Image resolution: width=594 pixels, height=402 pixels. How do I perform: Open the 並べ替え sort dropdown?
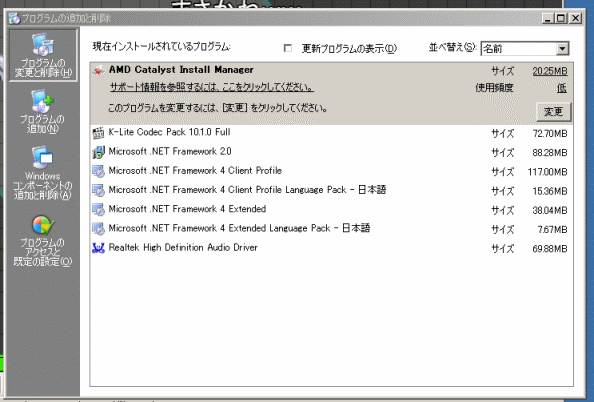point(562,48)
